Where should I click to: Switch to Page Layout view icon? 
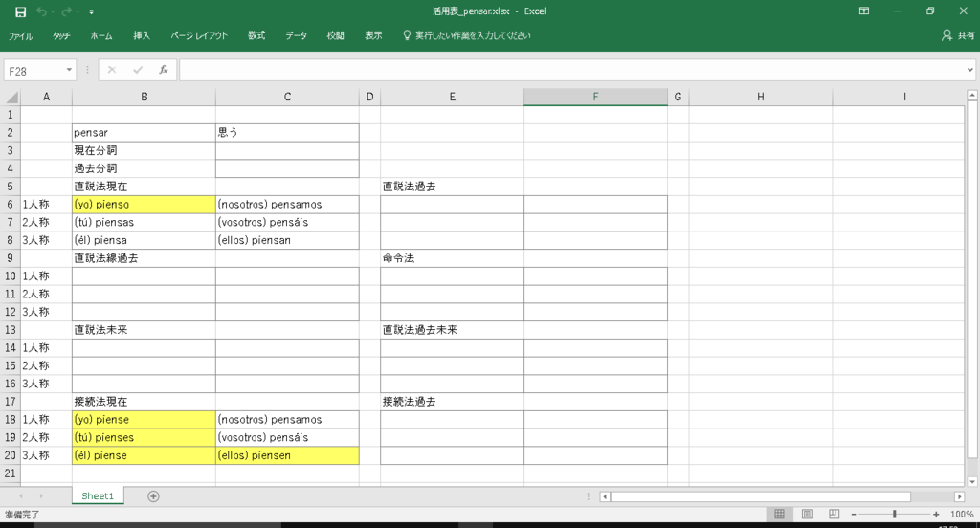[807, 515]
